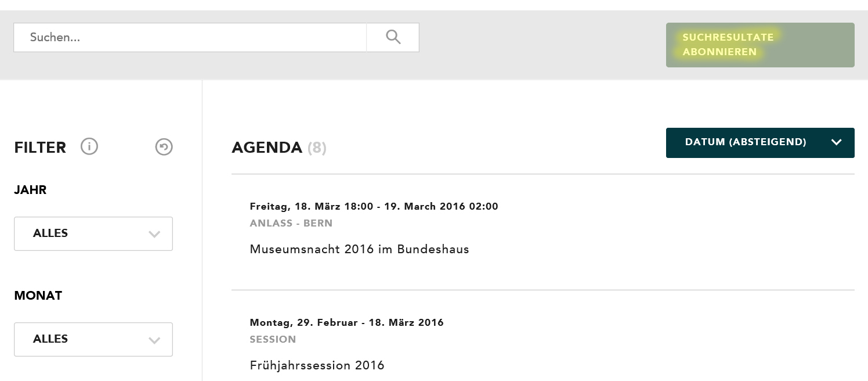Select the ANLASS - BERN category label

(291, 223)
